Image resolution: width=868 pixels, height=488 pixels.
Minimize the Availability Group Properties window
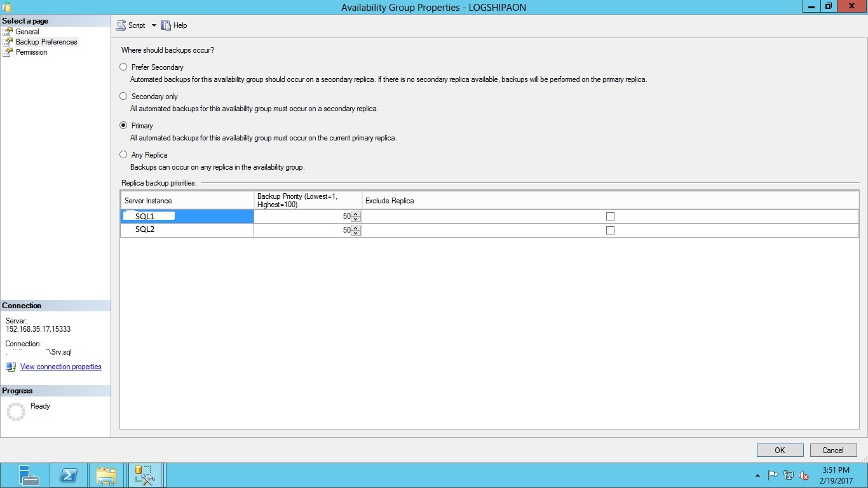pyautogui.click(x=811, y=6)
